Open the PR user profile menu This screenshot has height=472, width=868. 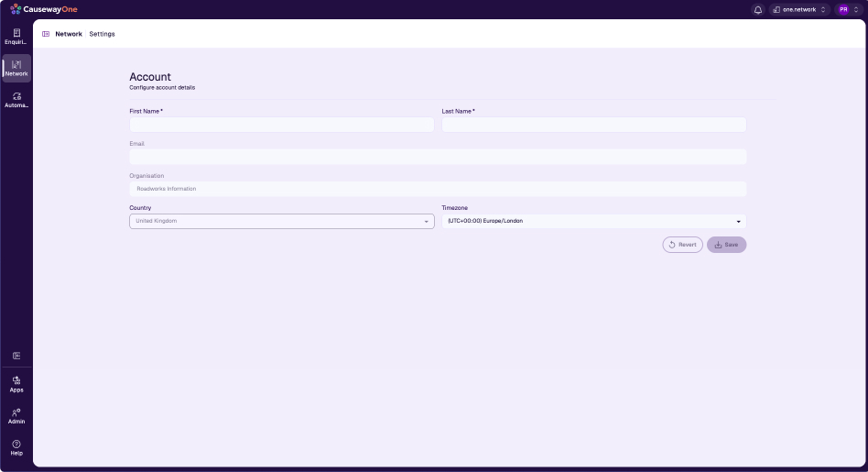coord(849,9)
